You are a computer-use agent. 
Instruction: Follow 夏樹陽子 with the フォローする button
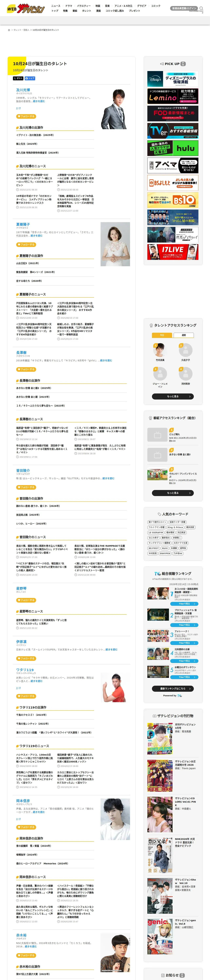point(26,245)
